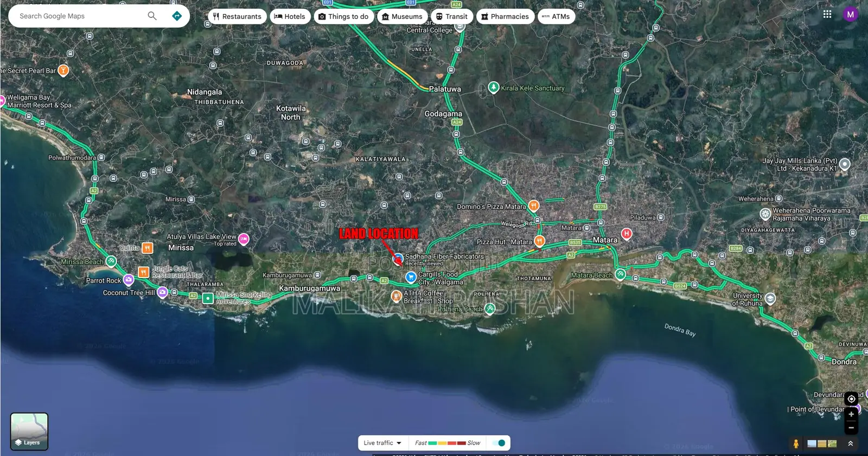The width and height of the screenshot is (868, 456).
Task: Select the Museums chip
Action: 402,16
